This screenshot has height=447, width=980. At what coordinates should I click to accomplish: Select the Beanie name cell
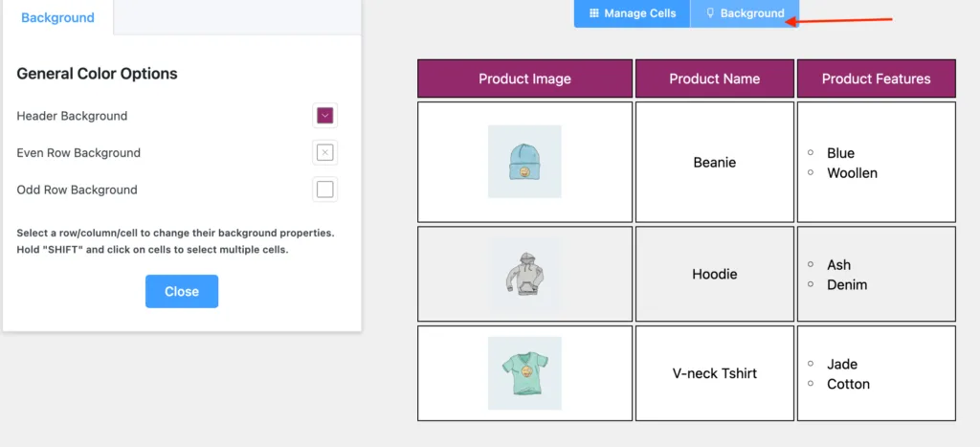715,162
